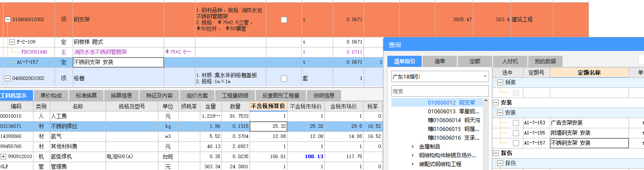Viewport: 644px width, 170px height.
Task: Collapse the bold 安装 group header
Action: tap(496, 102)
